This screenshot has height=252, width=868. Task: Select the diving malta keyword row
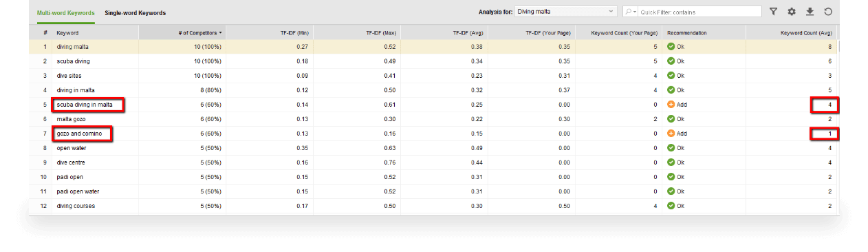[x=433, y=47]
